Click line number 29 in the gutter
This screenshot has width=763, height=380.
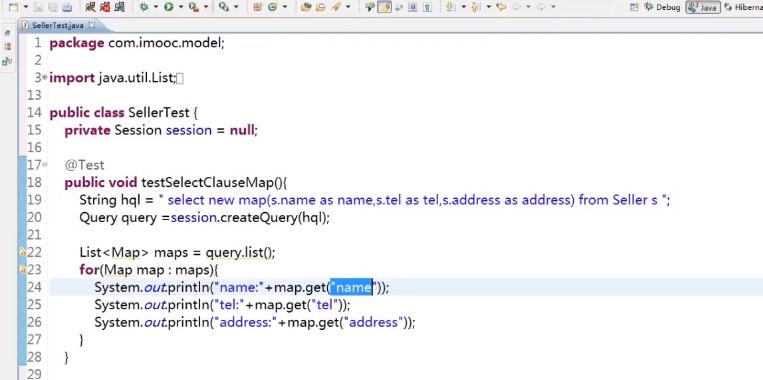coord(34,374)
